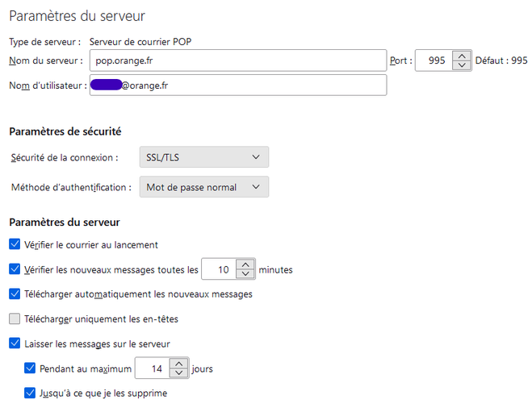532x404 pixels.
Task: Decrease the port number with down arrow
Action: [461, 65]
